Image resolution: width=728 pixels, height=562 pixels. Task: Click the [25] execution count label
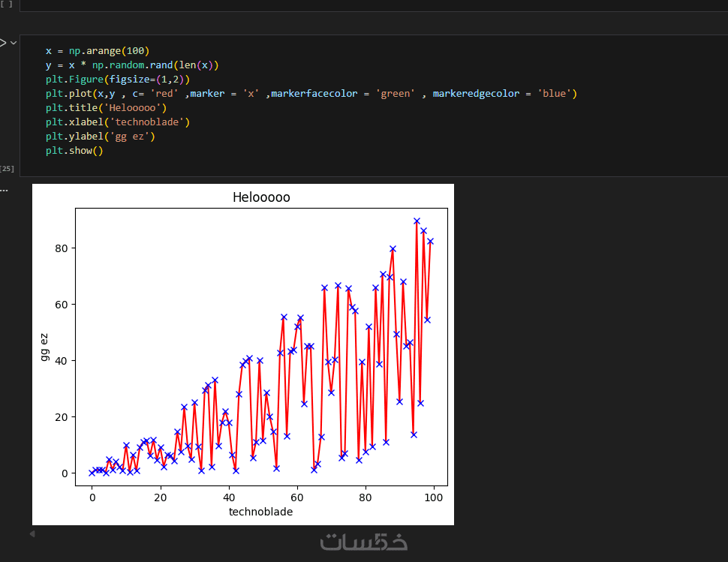(8, 169)
